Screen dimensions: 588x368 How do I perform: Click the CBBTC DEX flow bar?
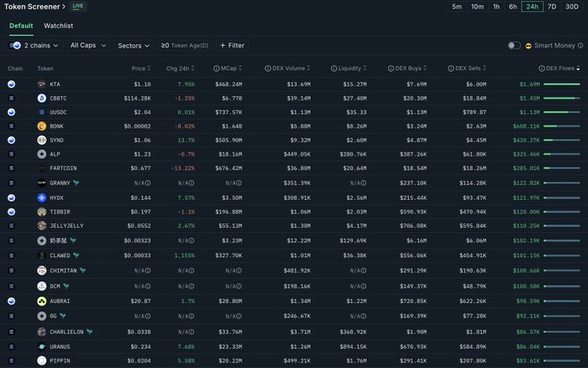(x=561, y=98)
